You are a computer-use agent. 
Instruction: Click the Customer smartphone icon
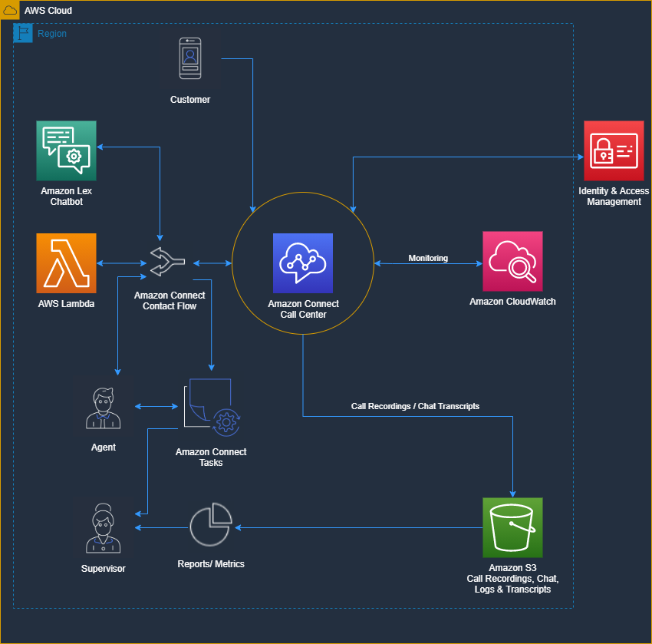[x=190, y=58]
